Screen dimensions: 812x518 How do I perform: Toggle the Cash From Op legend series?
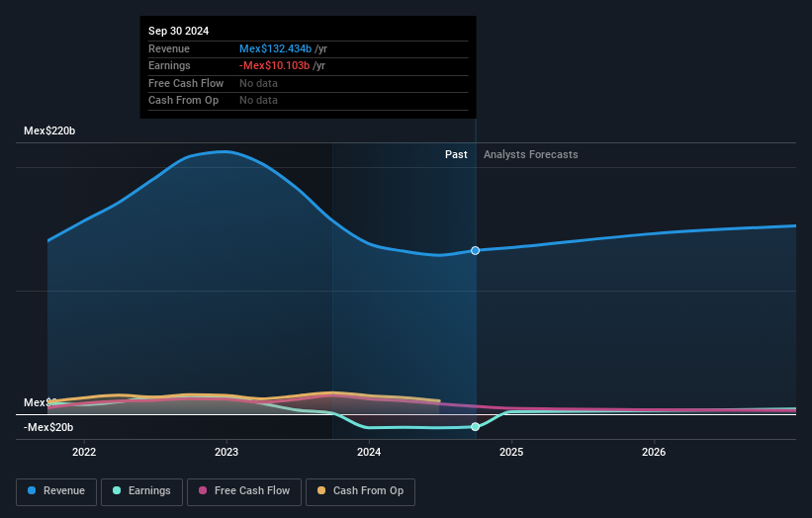click(360, 491)
